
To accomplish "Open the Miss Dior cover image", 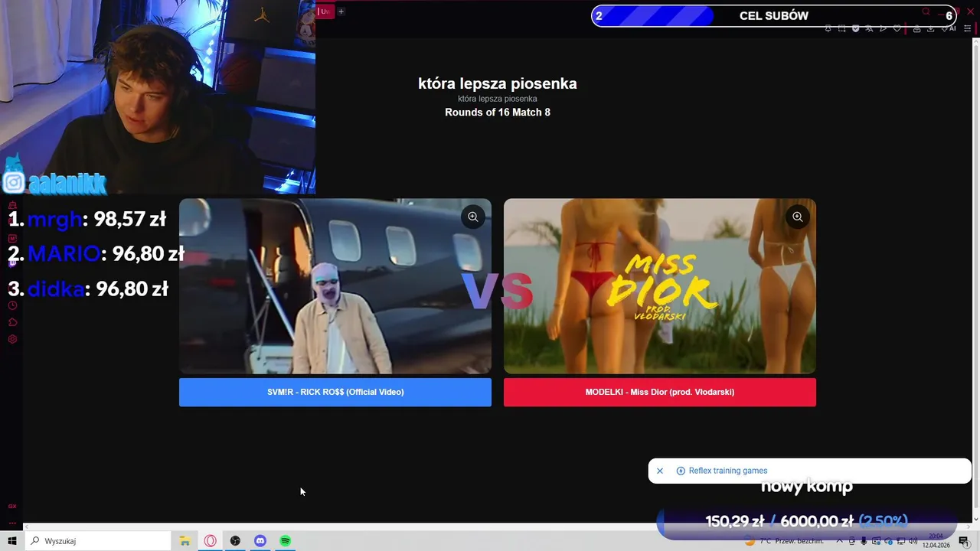I will point(660,286).
